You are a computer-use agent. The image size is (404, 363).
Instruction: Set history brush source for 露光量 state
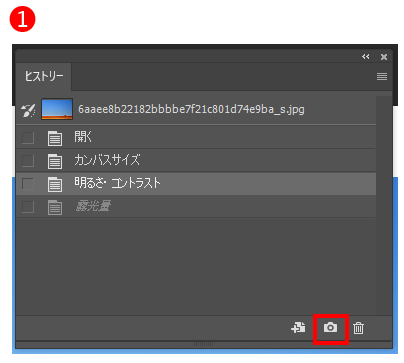[28, 207]
